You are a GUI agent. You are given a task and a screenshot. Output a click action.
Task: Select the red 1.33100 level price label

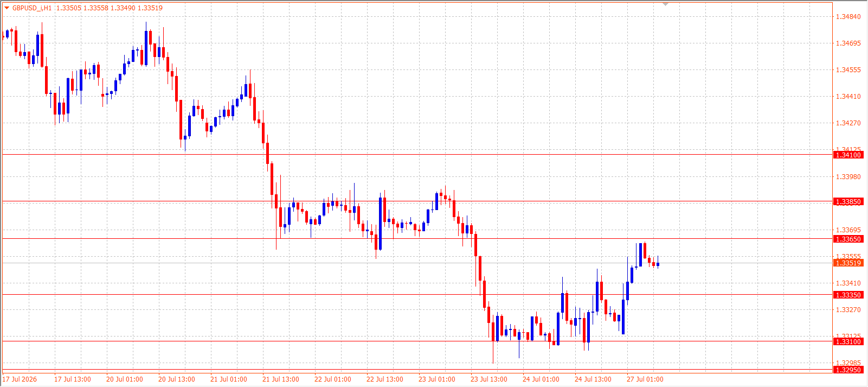[x=848, y=342]
